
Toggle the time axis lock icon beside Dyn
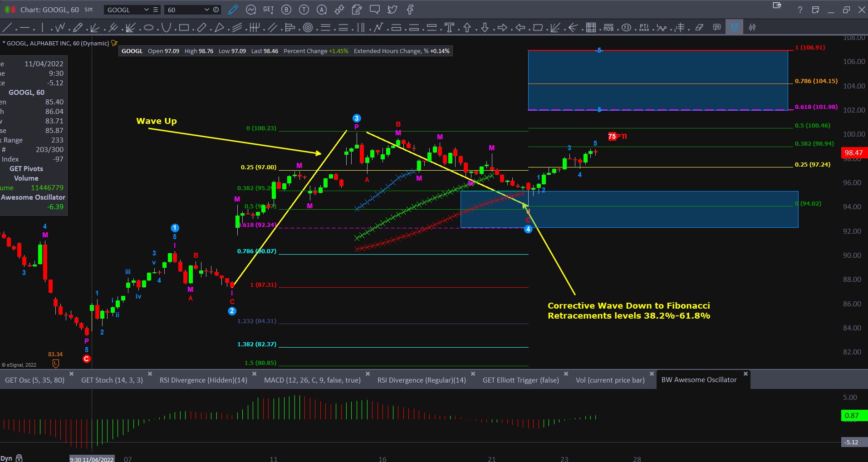pos(19,458)
